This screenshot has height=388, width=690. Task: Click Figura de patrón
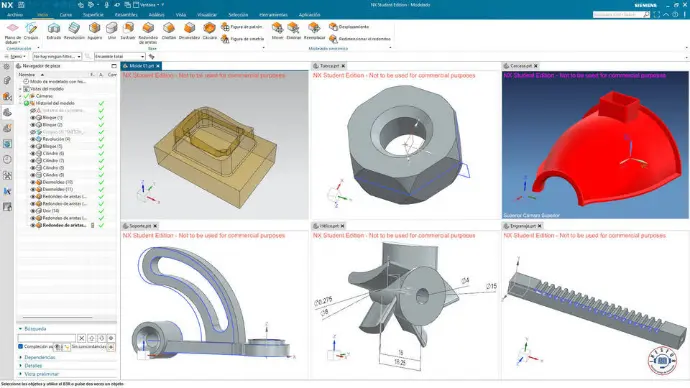click(242, 27)
